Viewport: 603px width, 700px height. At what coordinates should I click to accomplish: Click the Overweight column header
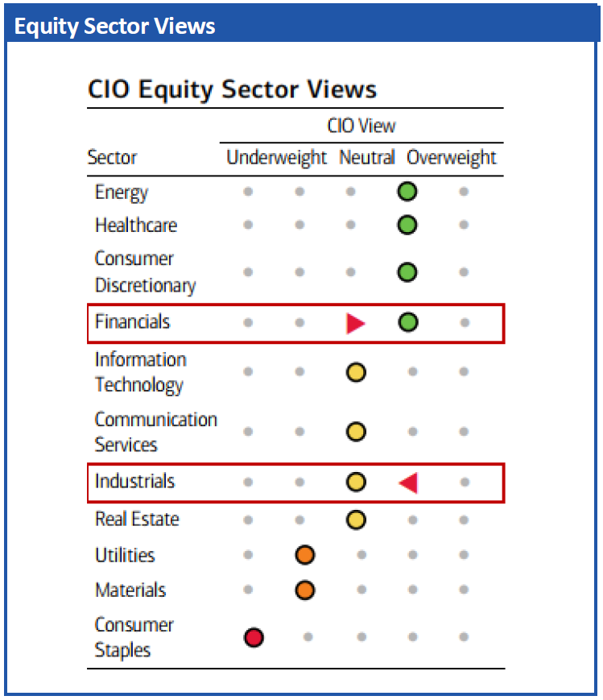(x=451, y=158)
